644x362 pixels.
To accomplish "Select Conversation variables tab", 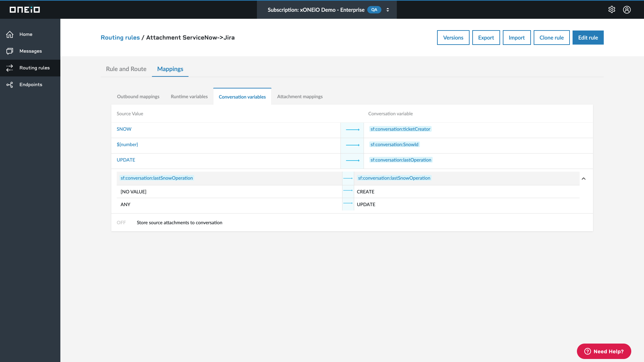I will pyautogui.click(x=242, y=97).
